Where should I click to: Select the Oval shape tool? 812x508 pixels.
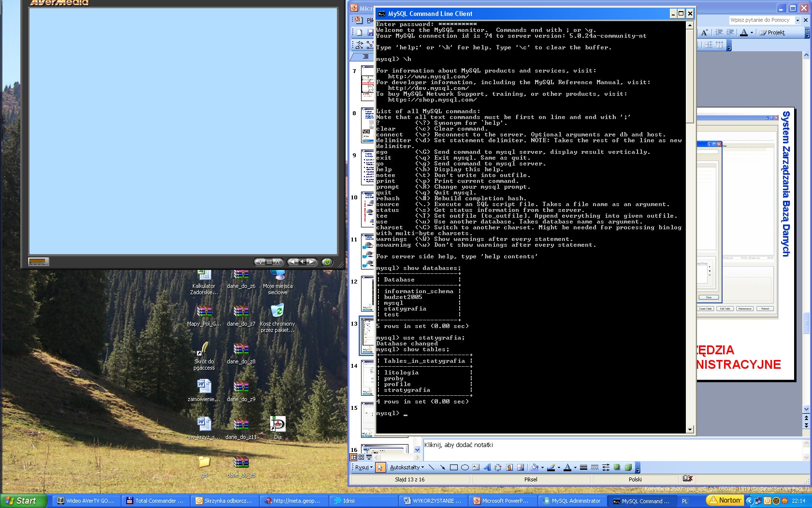tap(464, 467)
